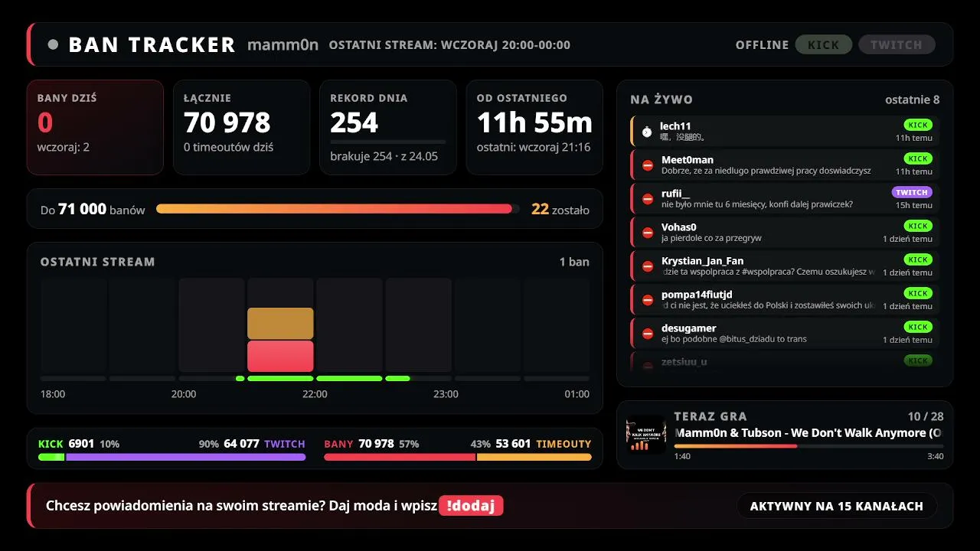The width and height of the screenshot is (980, 551).
Task: Click song title Mamm0n & Tubson
Action: click(808, 433)
